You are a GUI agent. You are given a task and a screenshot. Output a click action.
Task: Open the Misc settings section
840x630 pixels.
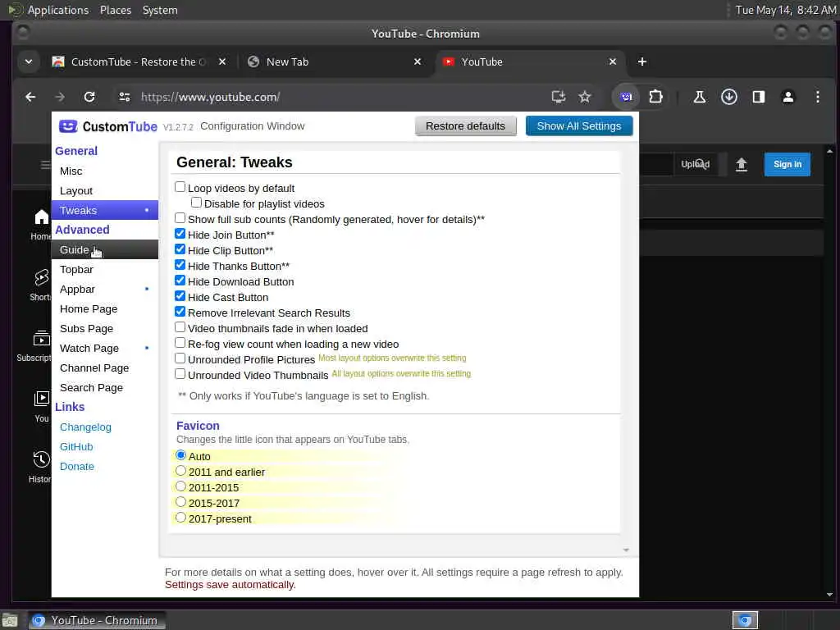(x=104, y=171)
